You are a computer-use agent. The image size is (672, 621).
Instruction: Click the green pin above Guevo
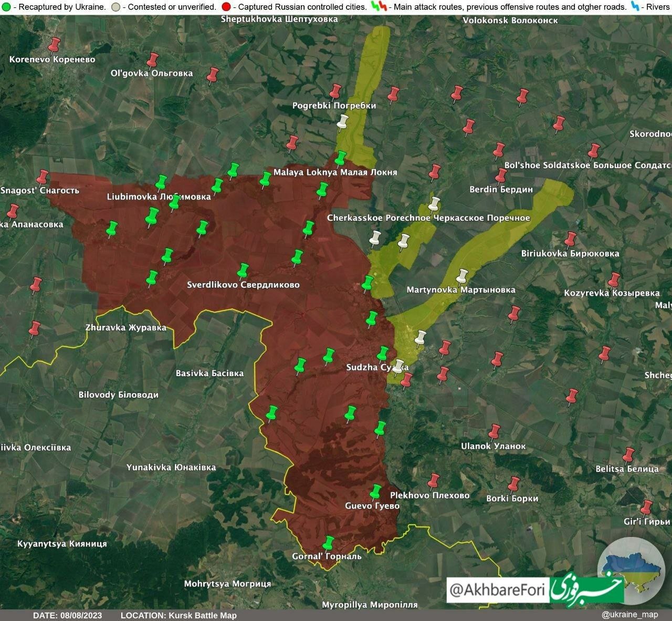coord(375,491)
